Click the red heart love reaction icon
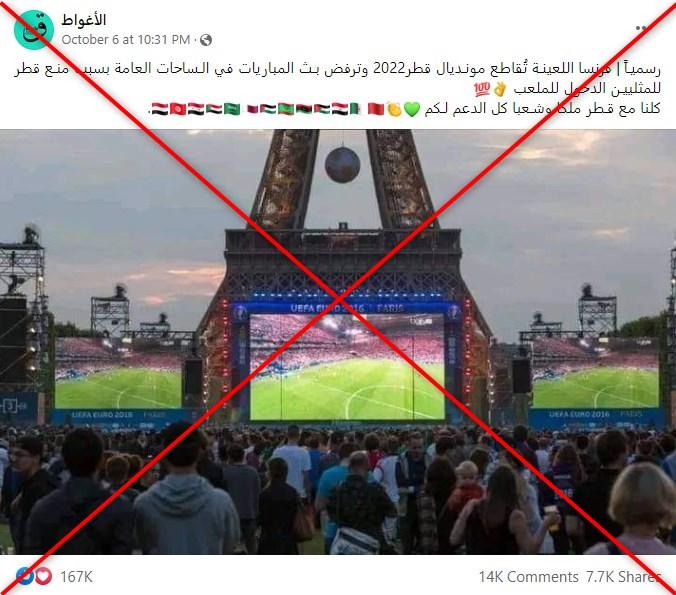Viewport: 676px width, 595px height. pyautogui.click(x=43, y=576)
